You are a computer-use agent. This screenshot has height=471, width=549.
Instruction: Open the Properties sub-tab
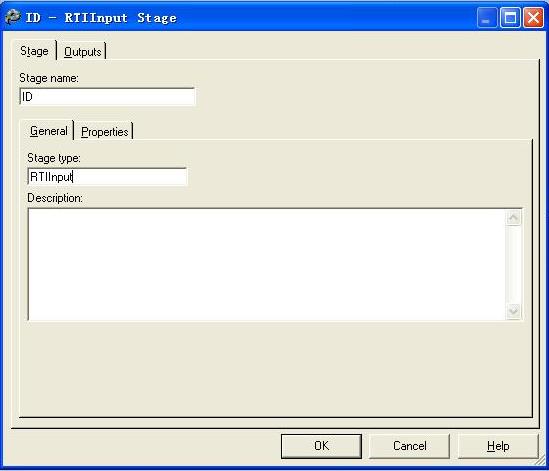point(105,132)
